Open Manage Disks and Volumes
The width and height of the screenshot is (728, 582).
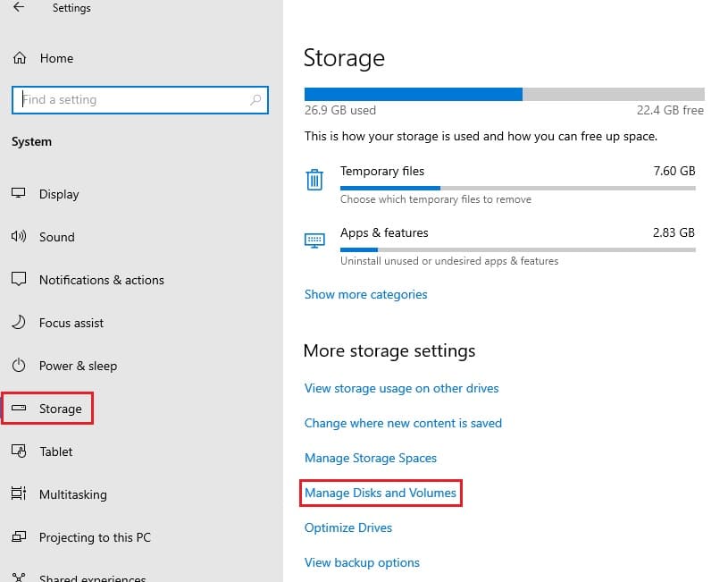pyautogui.click(x=381, y=493)
